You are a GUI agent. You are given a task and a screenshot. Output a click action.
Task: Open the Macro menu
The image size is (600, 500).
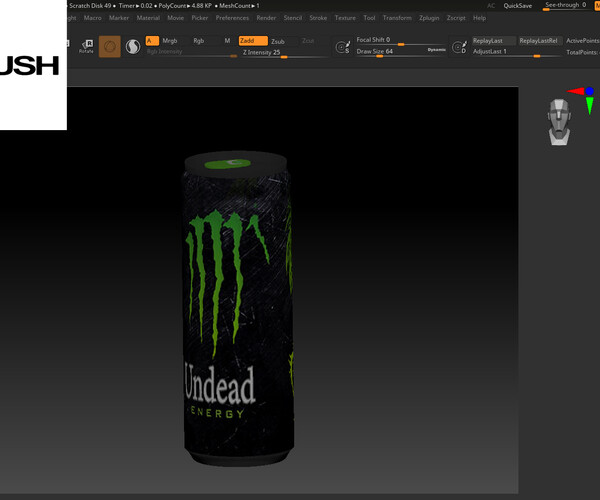tap(93, 18)
